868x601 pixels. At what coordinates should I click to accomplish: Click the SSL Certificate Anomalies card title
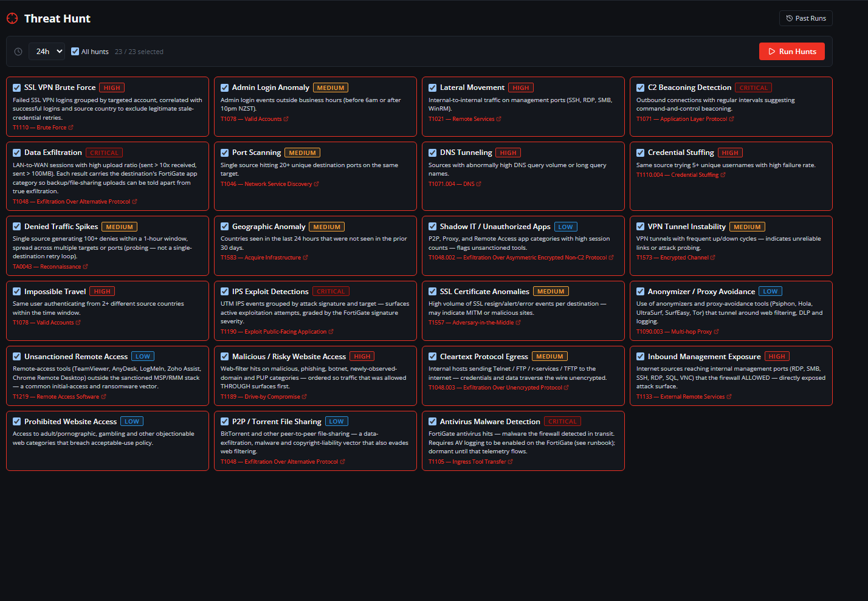pos(484,292)
